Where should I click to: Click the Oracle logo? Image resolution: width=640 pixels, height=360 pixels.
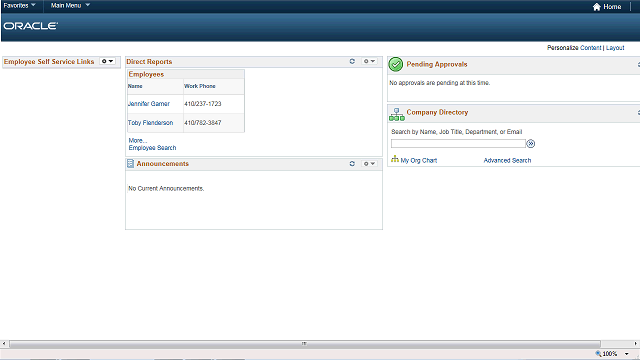(x=31, y=26)
